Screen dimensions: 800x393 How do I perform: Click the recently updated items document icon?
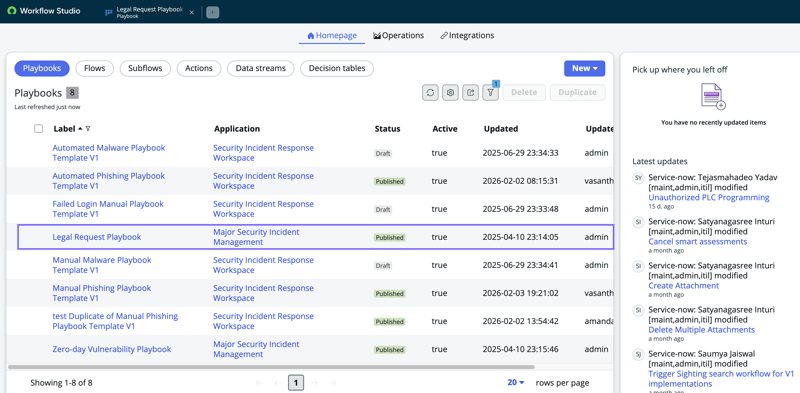[x=713, y=97]
